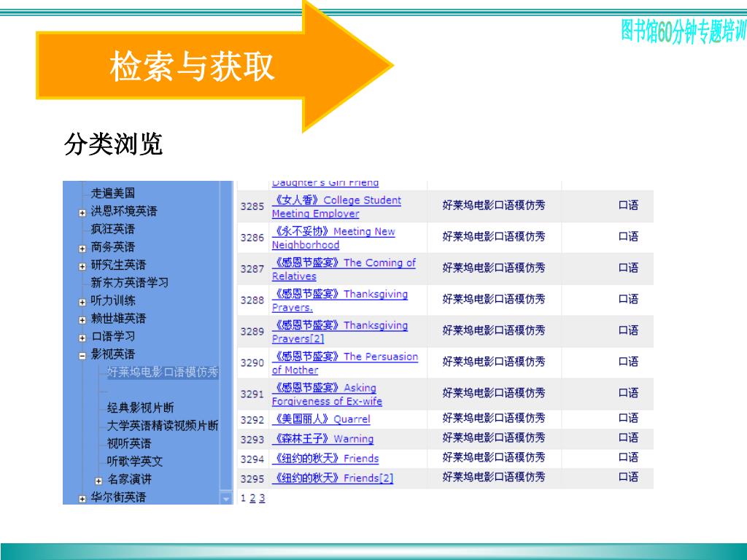This screenshot has width=747, height=560.
Task: Click row number 3295
Action: tap(252, 478)
